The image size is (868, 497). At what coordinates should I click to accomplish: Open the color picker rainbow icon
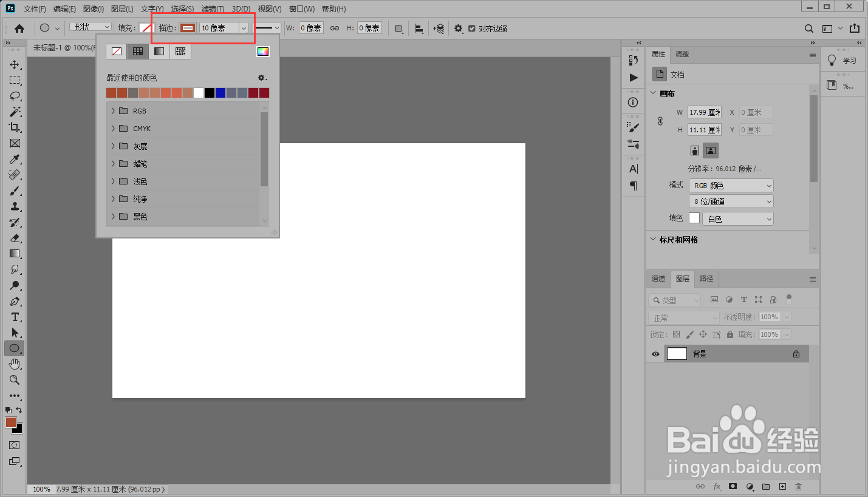(262, 52)
